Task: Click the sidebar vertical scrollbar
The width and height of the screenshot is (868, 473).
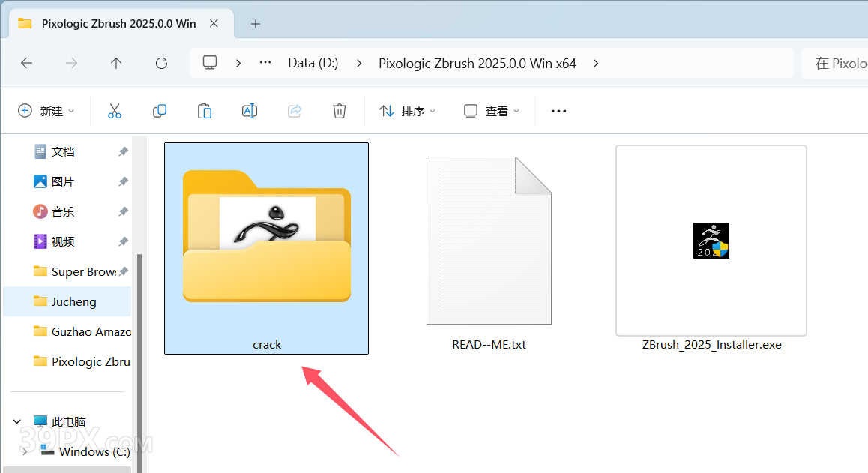Action: [139, 363]
